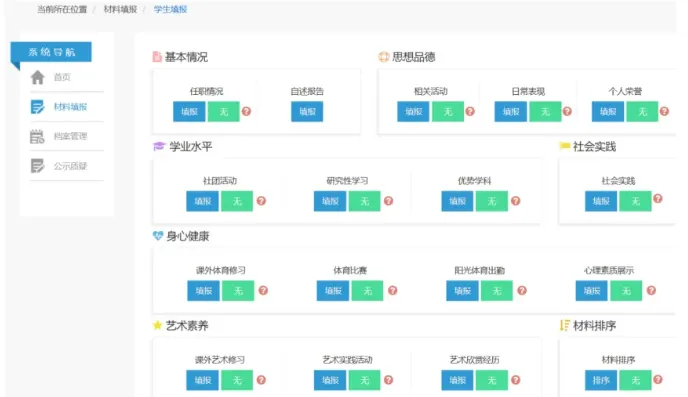Click 材料填报 in the breadcrumb
688x397 pixels.
pos(120,9)
